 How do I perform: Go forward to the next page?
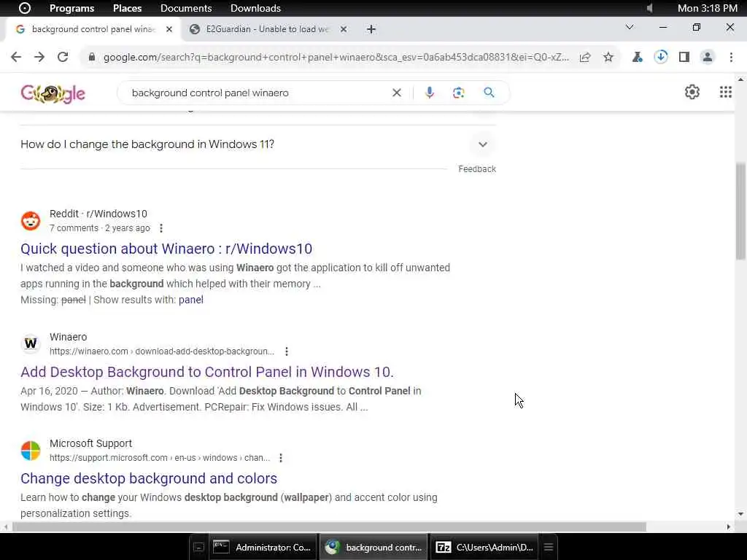point(39,57)
